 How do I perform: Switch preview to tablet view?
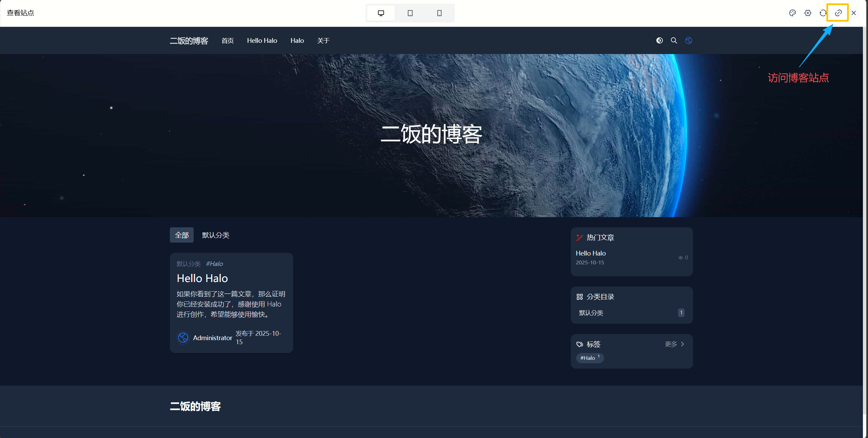[x=410, y=13]
